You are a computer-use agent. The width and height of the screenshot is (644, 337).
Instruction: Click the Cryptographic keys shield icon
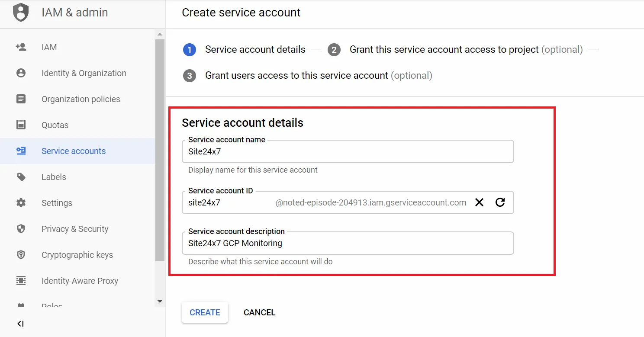click(21, 255)
